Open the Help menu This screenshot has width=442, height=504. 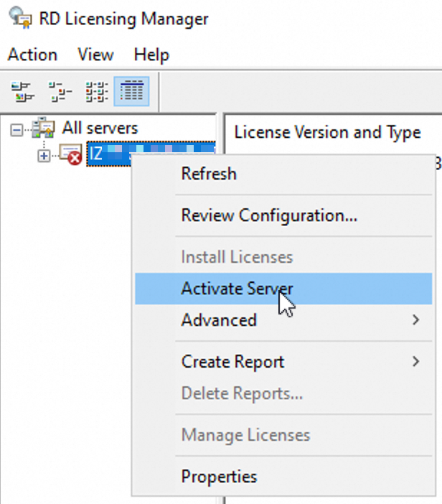(x=151, y=55)
